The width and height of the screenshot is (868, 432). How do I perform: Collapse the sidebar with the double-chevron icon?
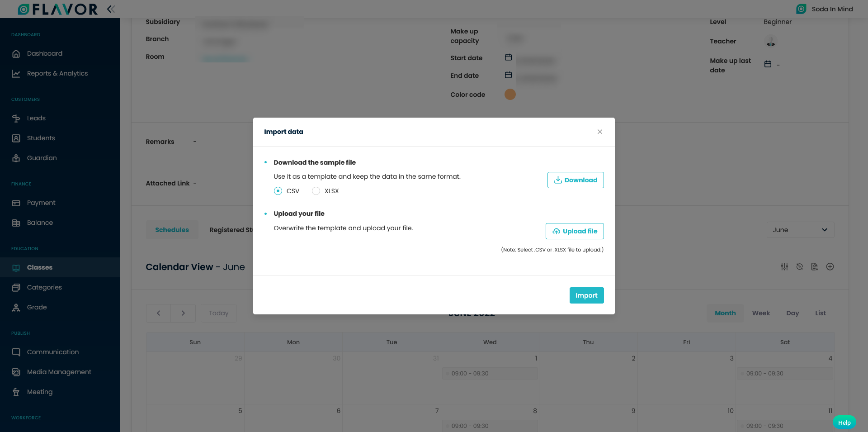tap(111, 9)
